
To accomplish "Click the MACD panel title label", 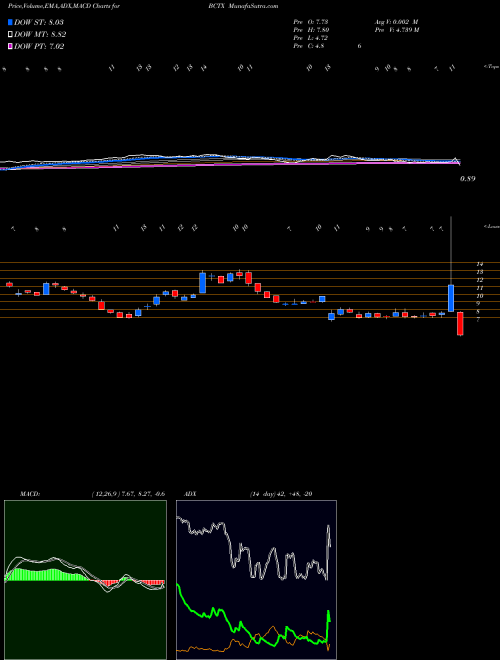I will click(x=29, y=494).
